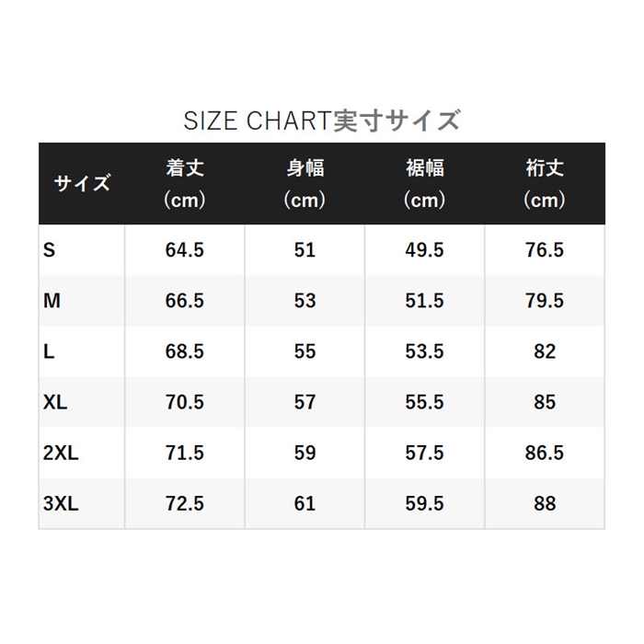Click the 裾幅 (cm) column header

pos(425,184)
